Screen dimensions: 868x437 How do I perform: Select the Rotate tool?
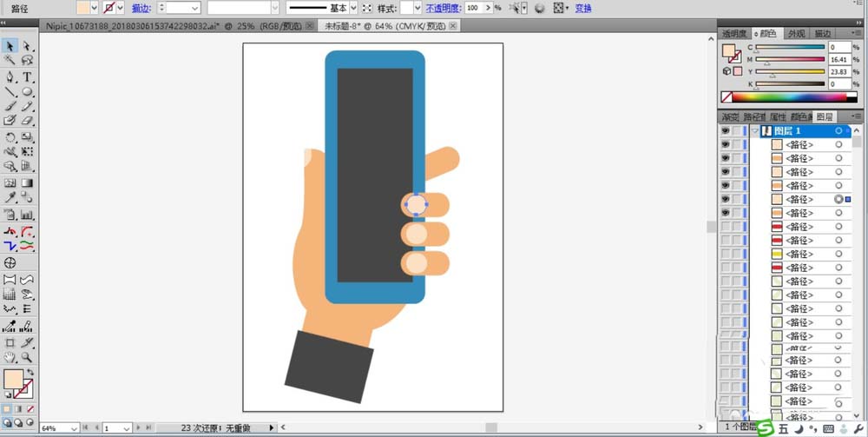click(10, 136)
